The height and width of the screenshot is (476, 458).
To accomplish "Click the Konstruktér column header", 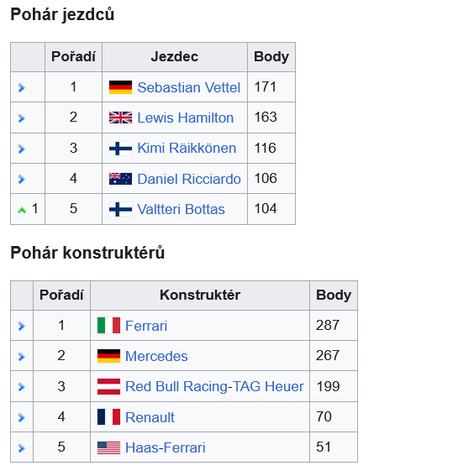I will [200, 295].
